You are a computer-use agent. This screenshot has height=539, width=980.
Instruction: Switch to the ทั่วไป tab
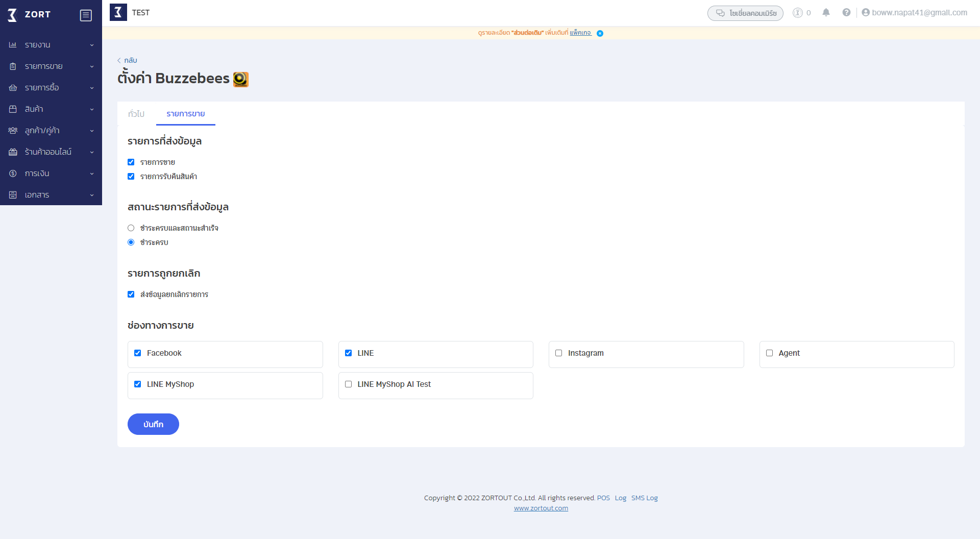(x=136, y=114)
